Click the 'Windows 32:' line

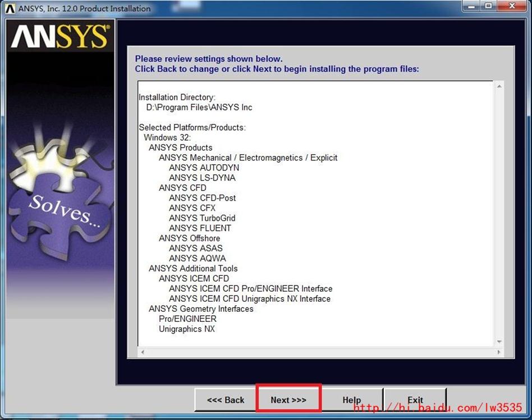pos(167,137)
